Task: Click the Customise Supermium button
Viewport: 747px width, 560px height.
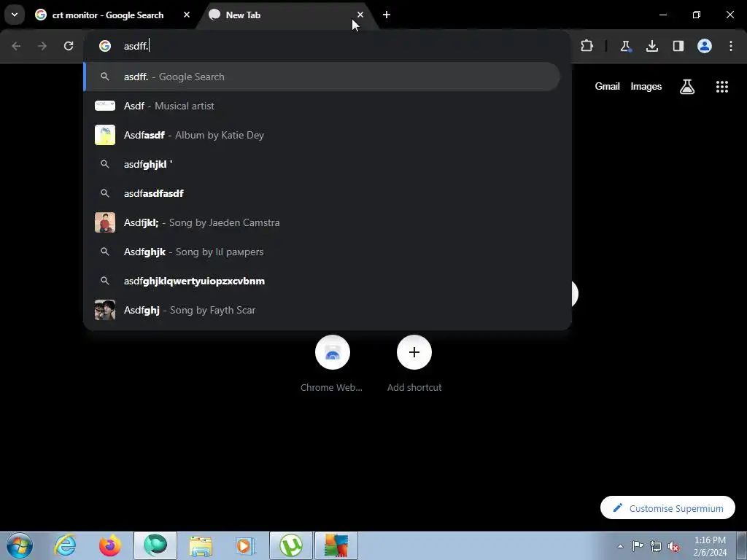Action: click(667, 508)
